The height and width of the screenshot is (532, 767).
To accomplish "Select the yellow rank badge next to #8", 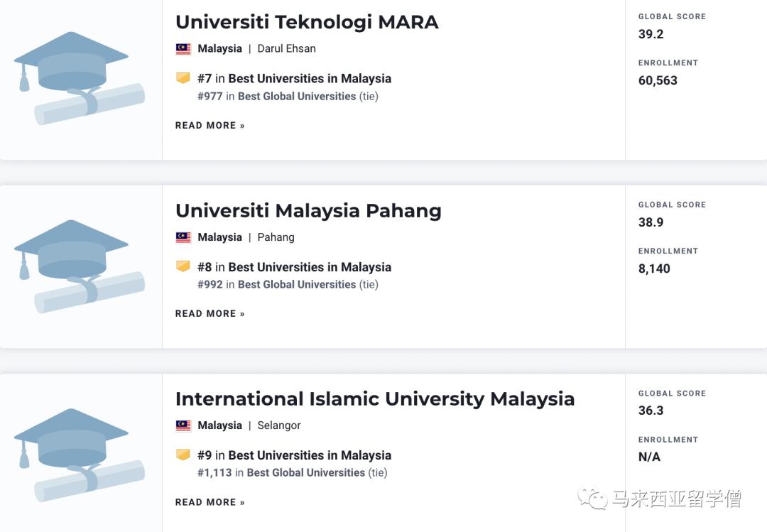I will (183, 266).
